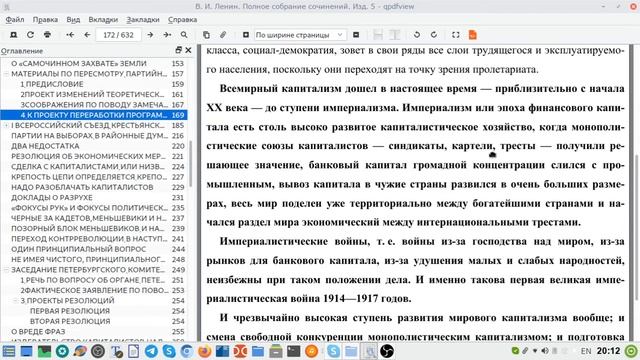Go to the next page arrow
640x360 pixels.
150,35
